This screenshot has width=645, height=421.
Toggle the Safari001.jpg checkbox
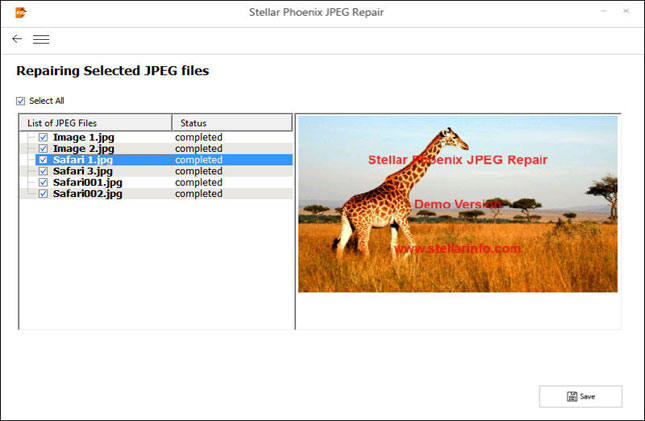(x=43, y=182)
